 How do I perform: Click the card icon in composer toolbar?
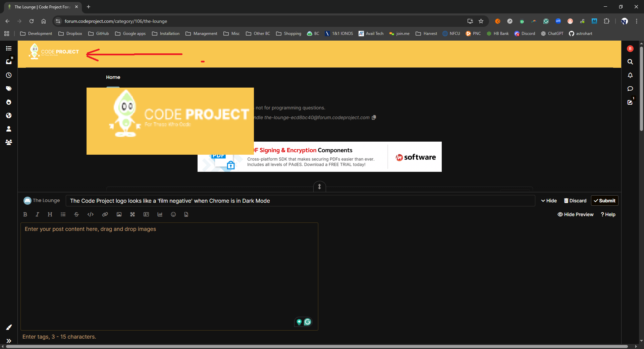[146, 214]
